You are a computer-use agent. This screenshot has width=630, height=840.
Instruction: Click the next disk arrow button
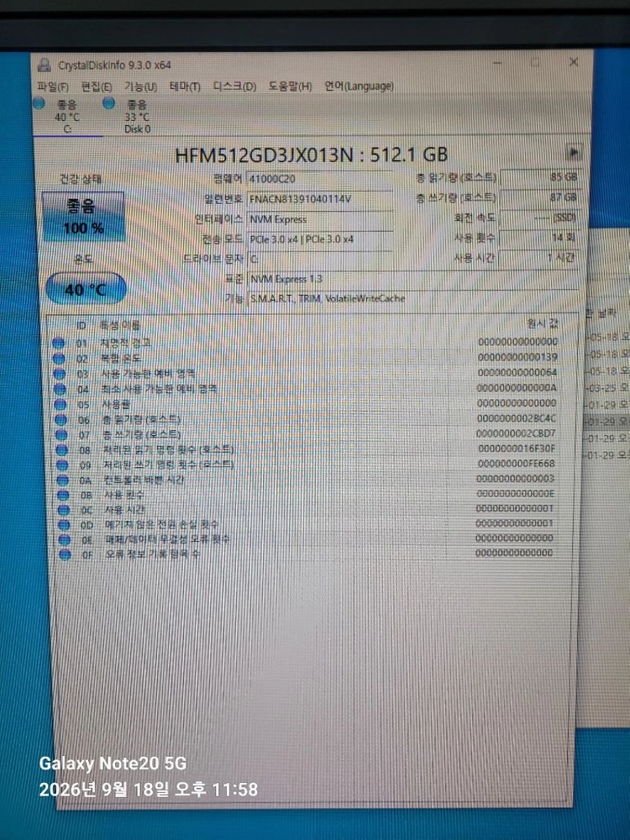(574, 153)
